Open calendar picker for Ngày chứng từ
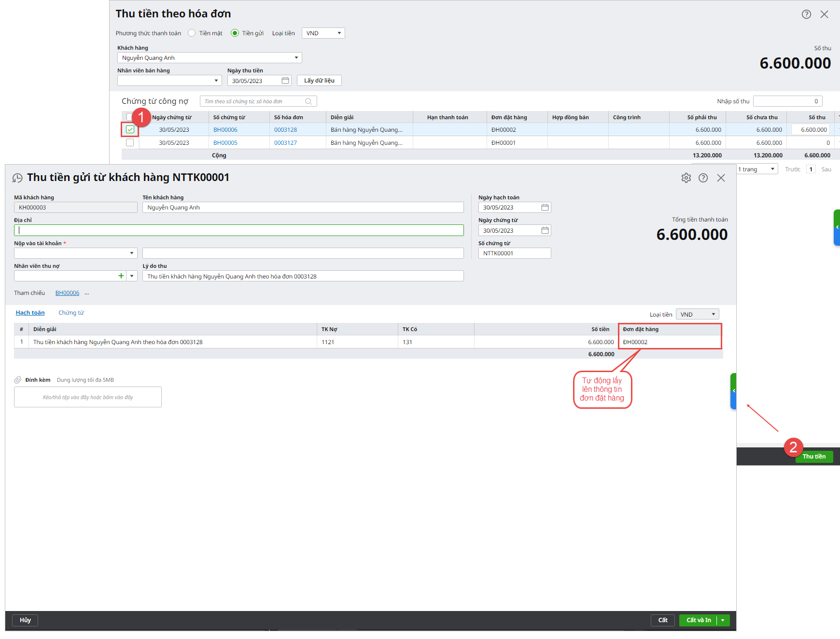 pos(545,231)
